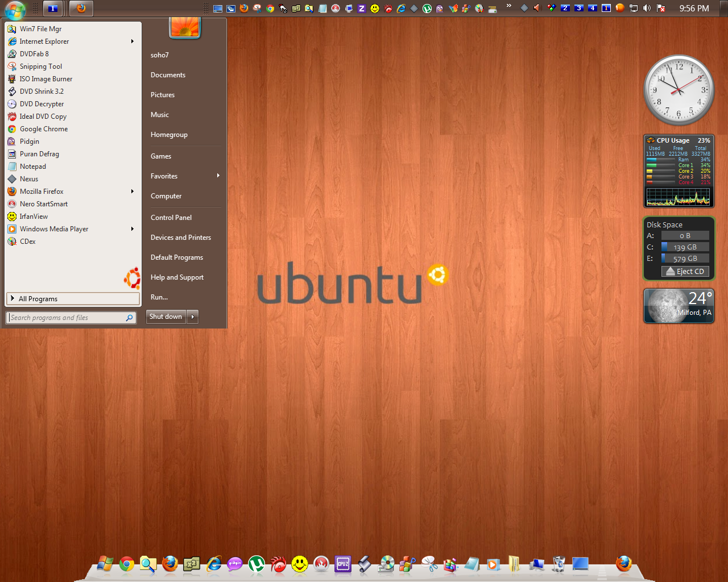
Task: Expand All Programs list
Action: (x=73, y=298)
